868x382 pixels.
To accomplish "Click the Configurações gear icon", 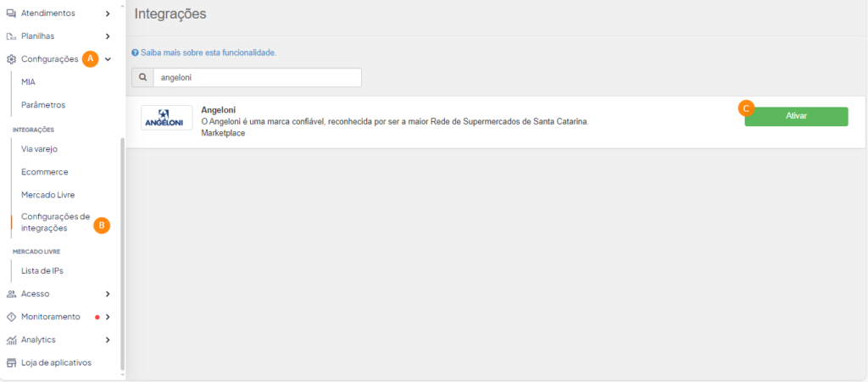I will [x=11, y=59].
